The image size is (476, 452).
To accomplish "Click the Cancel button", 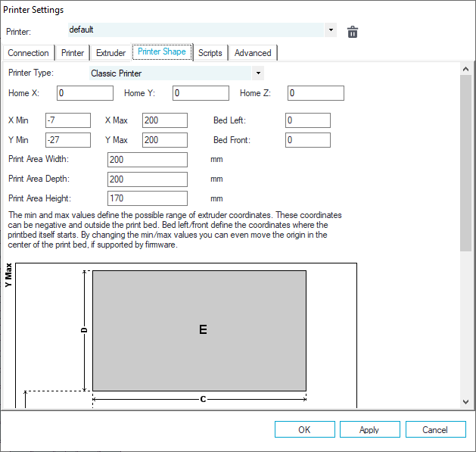I will coord(436,429).
